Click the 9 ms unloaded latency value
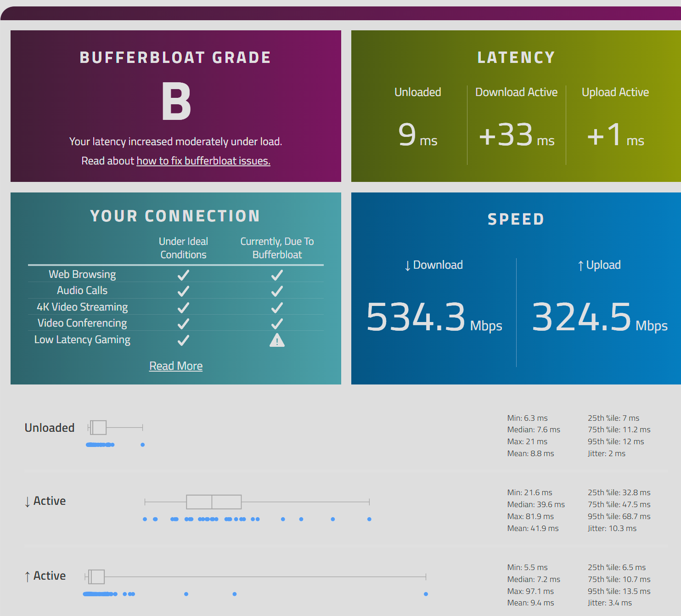The image size is (681, 616). click(x=417, y=135)
